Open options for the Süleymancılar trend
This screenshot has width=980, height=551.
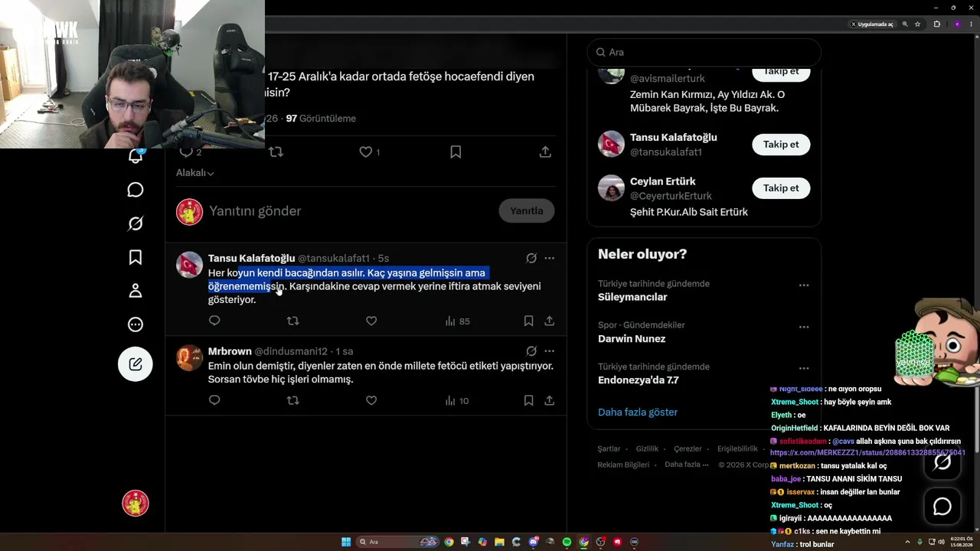pyautogui.click(x=804, y=285)
